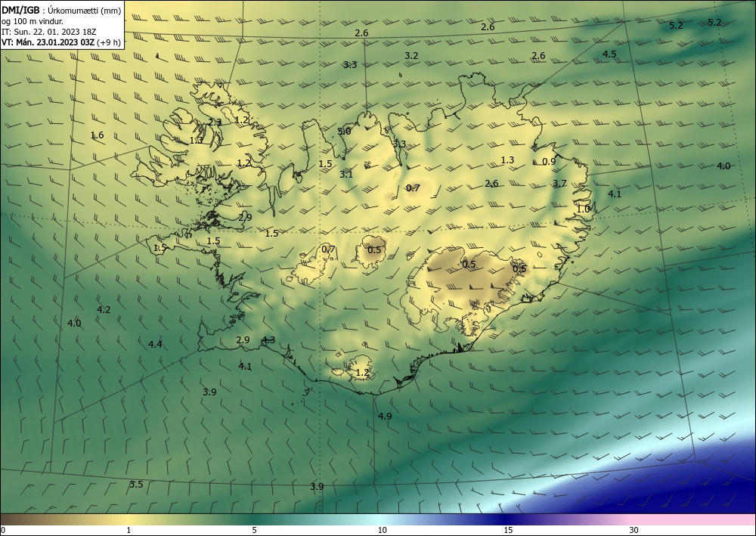Click the DMI/IGB title text
756x536 pixels.
point(20,10)
